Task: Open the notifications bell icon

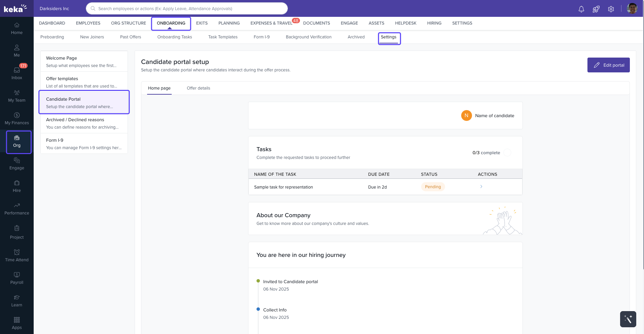Action: tap(581, 9)
